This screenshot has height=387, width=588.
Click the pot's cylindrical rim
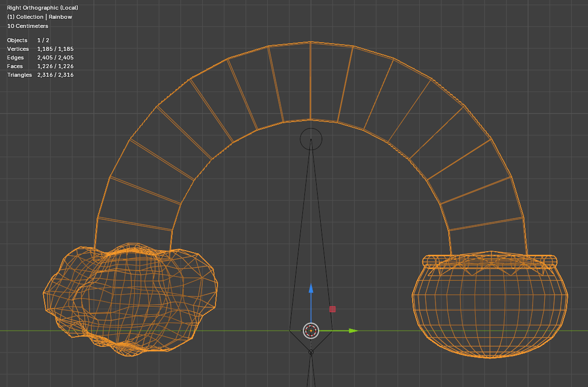tap(489, 261)
